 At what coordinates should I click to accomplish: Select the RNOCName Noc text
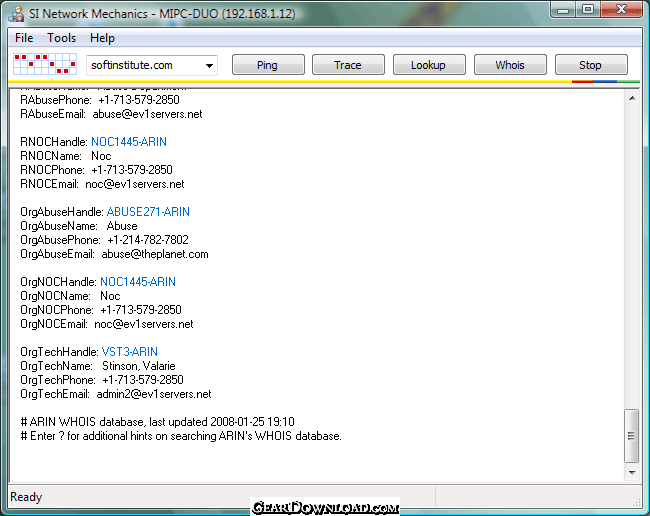point(102,156)
